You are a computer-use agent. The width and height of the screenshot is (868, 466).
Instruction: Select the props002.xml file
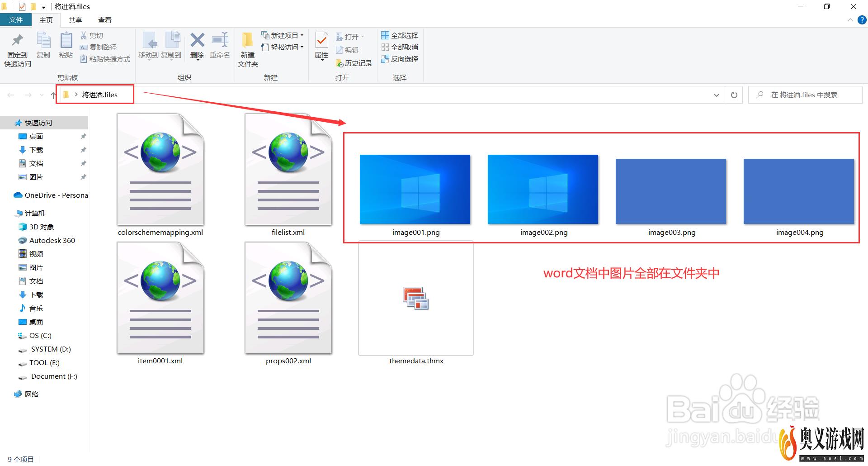(288, 304)
